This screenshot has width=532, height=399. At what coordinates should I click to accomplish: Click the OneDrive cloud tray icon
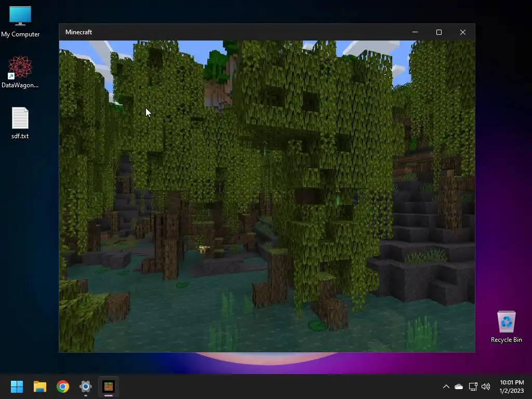[x=459, y=387]
